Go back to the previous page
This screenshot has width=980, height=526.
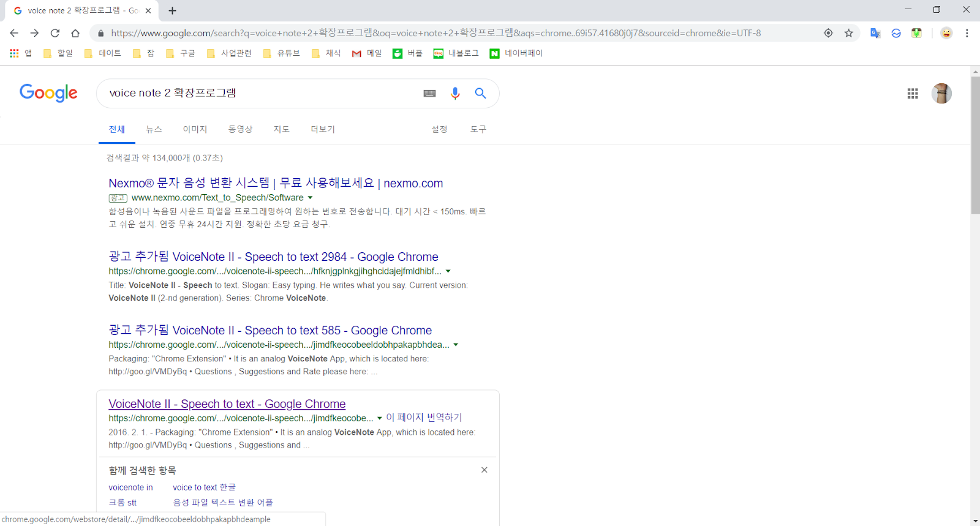[x=14, y=33]
